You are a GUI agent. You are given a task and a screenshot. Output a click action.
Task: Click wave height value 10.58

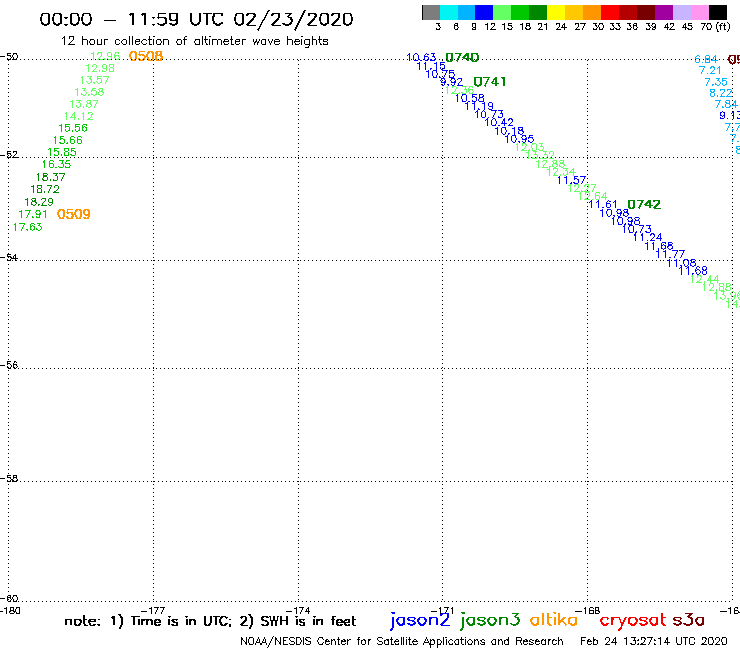pos(470,98)
